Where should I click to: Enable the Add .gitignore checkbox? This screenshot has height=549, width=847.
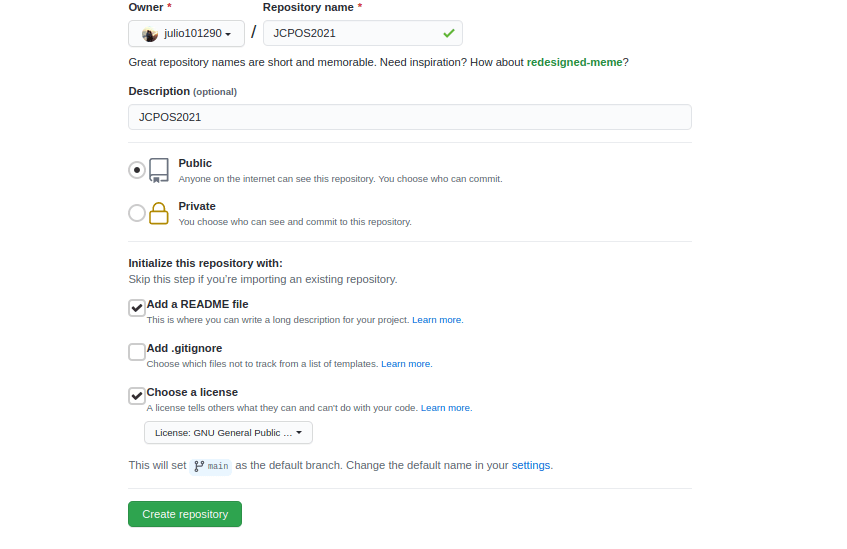[137, 352]
